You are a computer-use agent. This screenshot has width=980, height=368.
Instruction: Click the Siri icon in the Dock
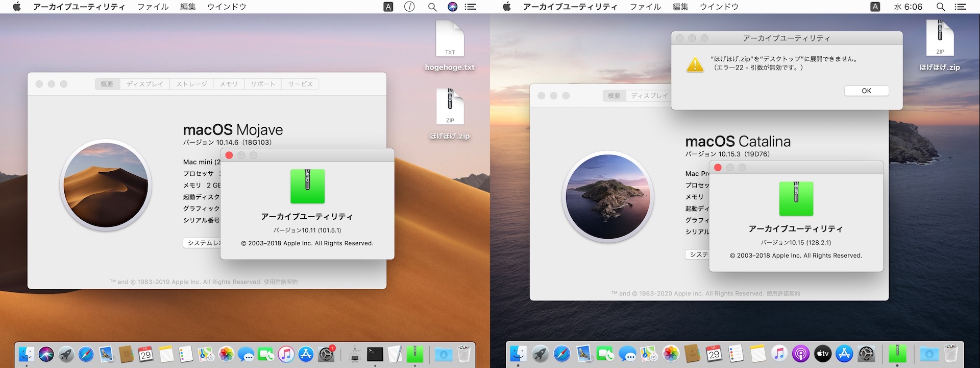46,354
